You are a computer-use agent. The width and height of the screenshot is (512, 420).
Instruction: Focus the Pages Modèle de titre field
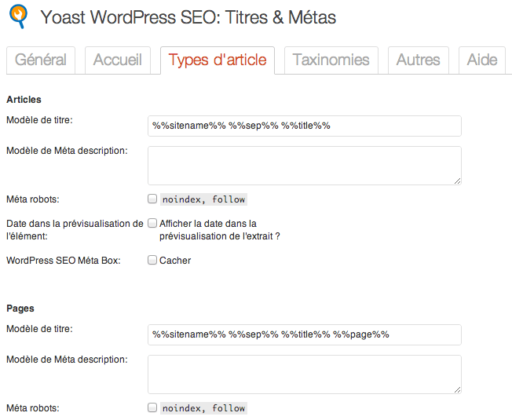click(x=305, y=335)
